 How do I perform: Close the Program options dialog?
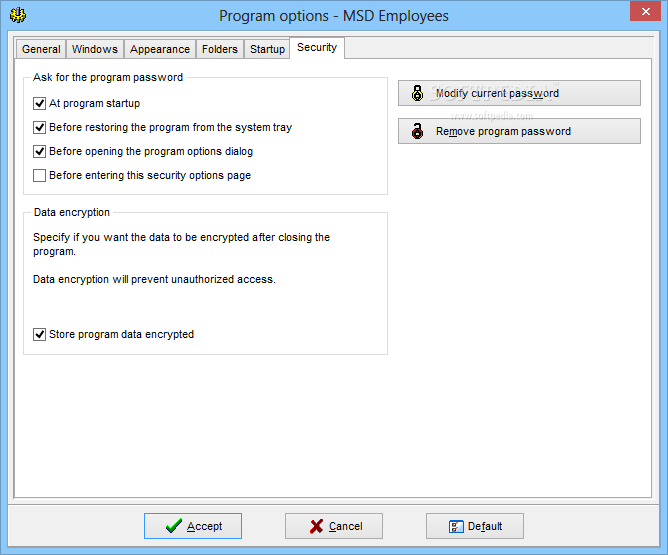click(645, 11)
